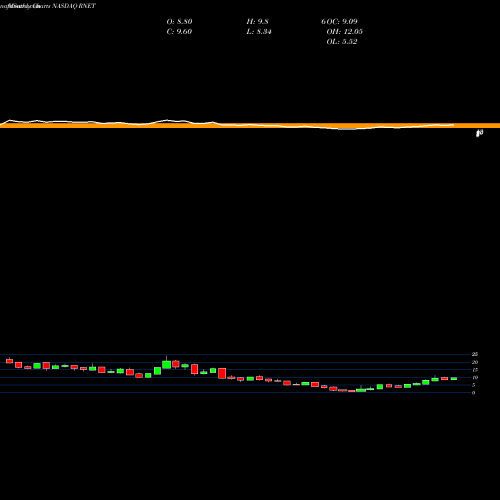
Task: Click the small marker below the orange line
Action: [479, 133]
